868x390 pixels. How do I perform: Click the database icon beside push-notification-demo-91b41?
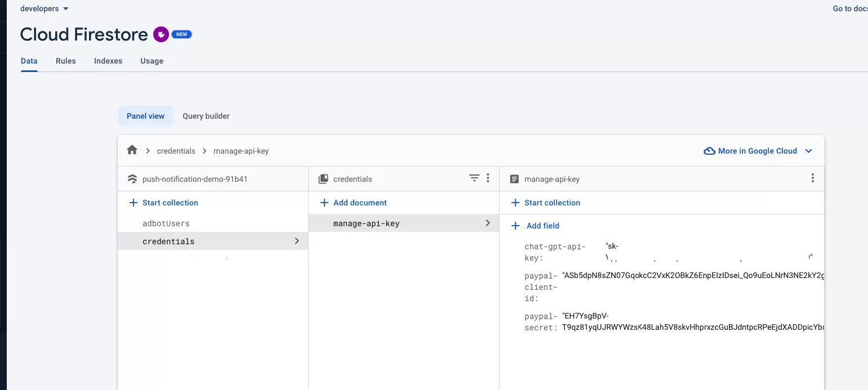pos(132,179)
